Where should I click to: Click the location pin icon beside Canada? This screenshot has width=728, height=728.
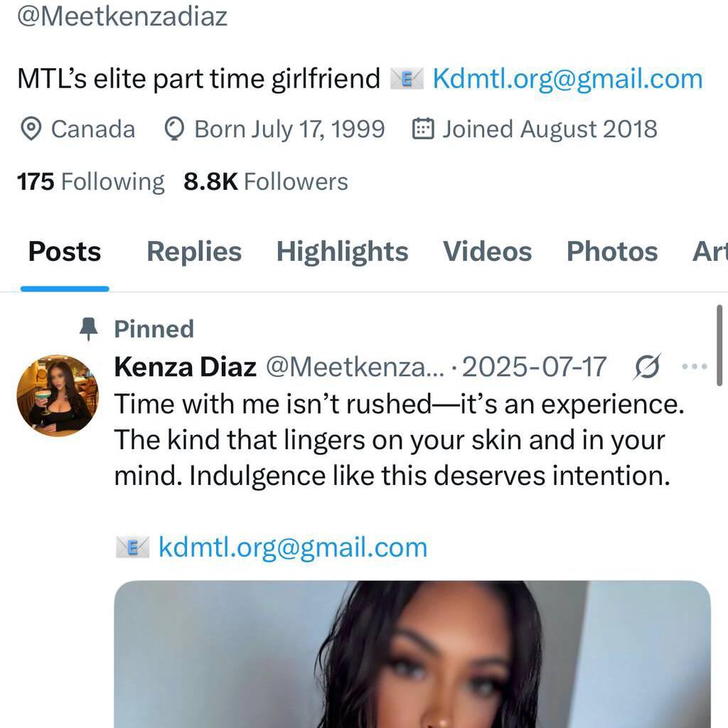click(30, 129)
